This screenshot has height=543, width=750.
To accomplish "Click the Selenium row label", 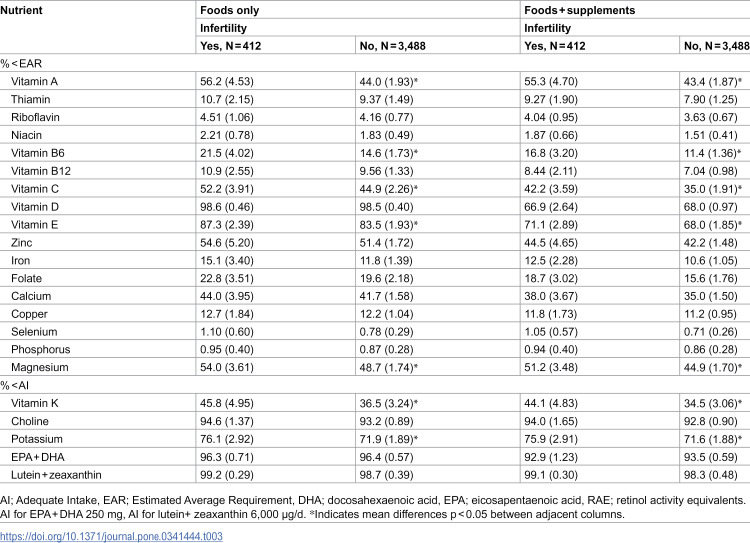I will coord(34,332).
